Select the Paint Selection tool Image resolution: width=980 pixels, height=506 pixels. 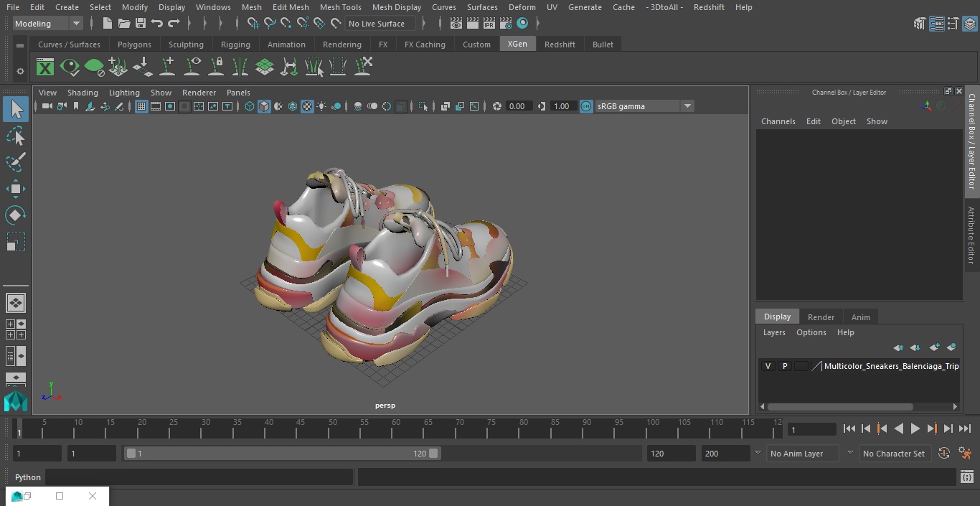click(15, 162)
